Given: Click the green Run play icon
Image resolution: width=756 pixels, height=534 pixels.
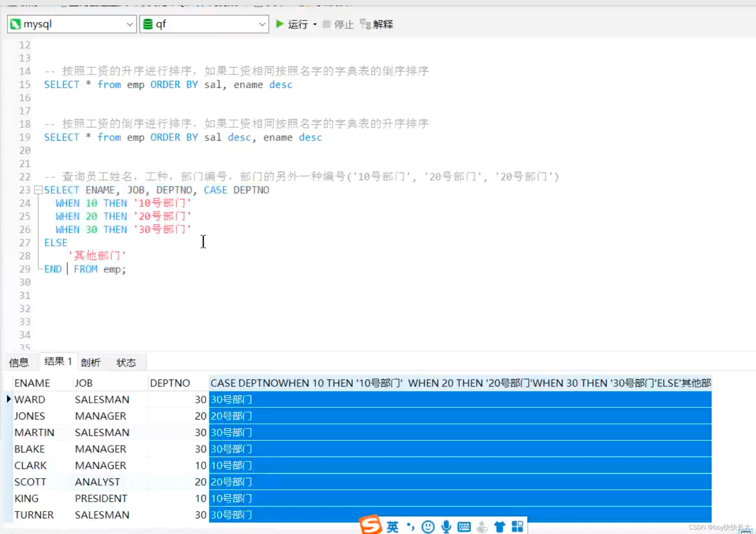Looking at the screenshot, I should pyautogui.click(x=279, y=24).
